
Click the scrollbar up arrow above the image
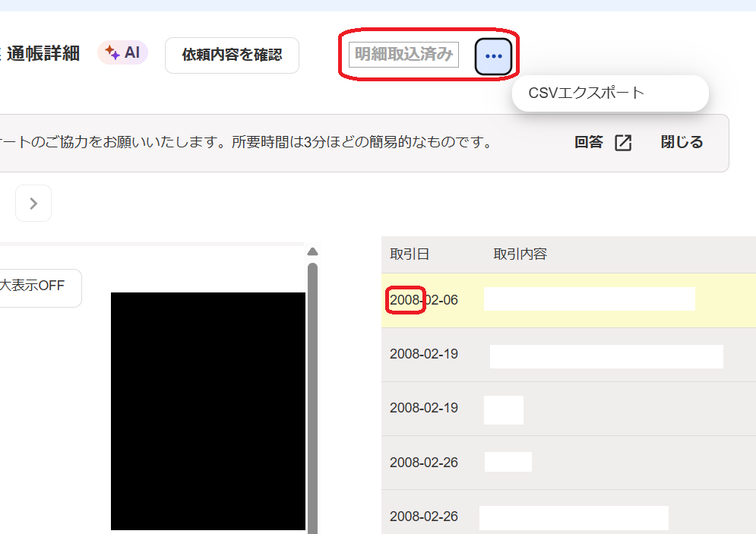click(312, 252)
